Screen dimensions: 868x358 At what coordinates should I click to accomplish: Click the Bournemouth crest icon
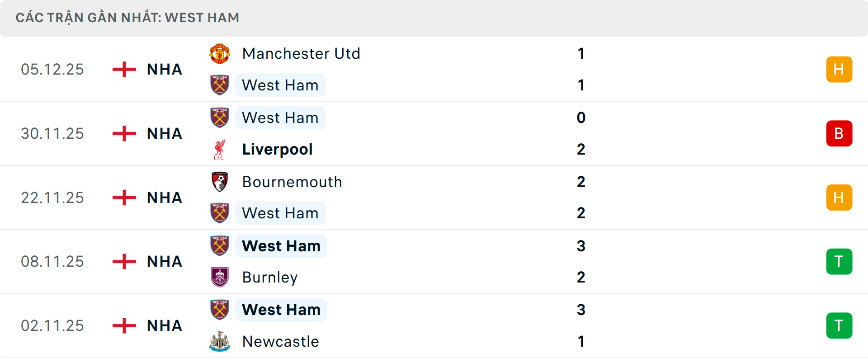(220, 181)
